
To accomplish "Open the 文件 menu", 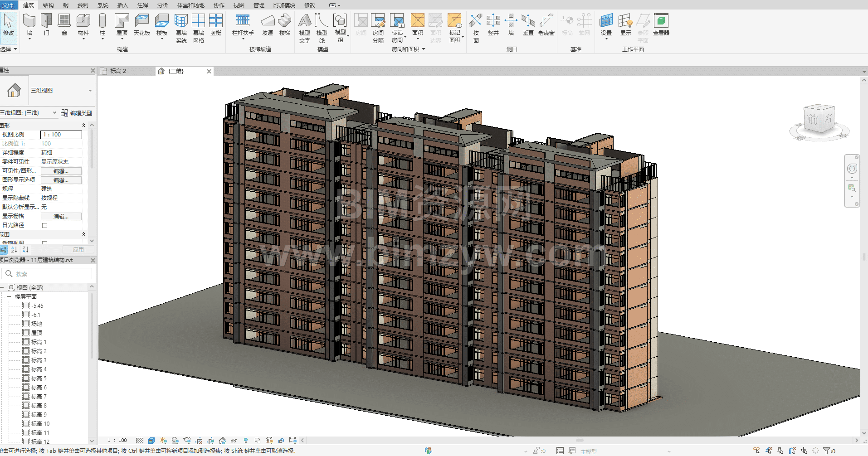I will click(8, 5).
